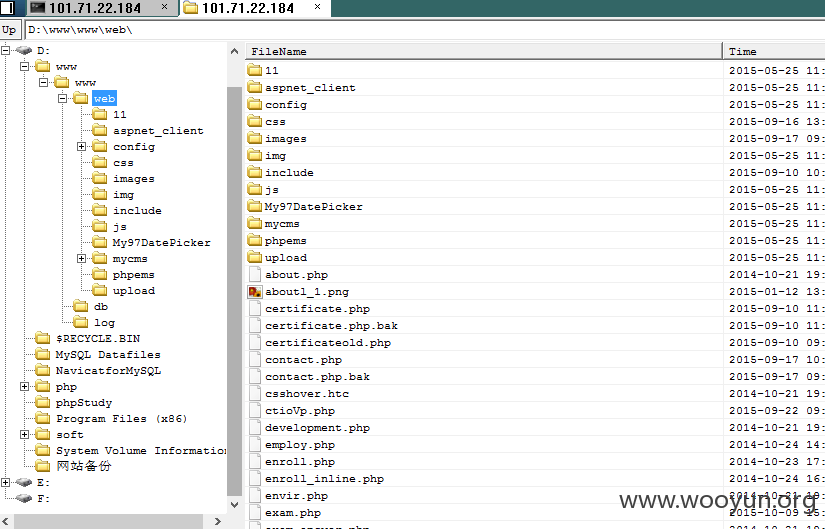Collapse the top-level www folder in tree

[24, 66]
